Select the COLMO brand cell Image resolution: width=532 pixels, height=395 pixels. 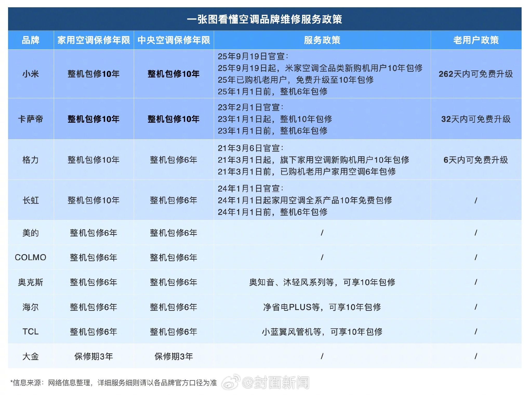coord(31,257)
